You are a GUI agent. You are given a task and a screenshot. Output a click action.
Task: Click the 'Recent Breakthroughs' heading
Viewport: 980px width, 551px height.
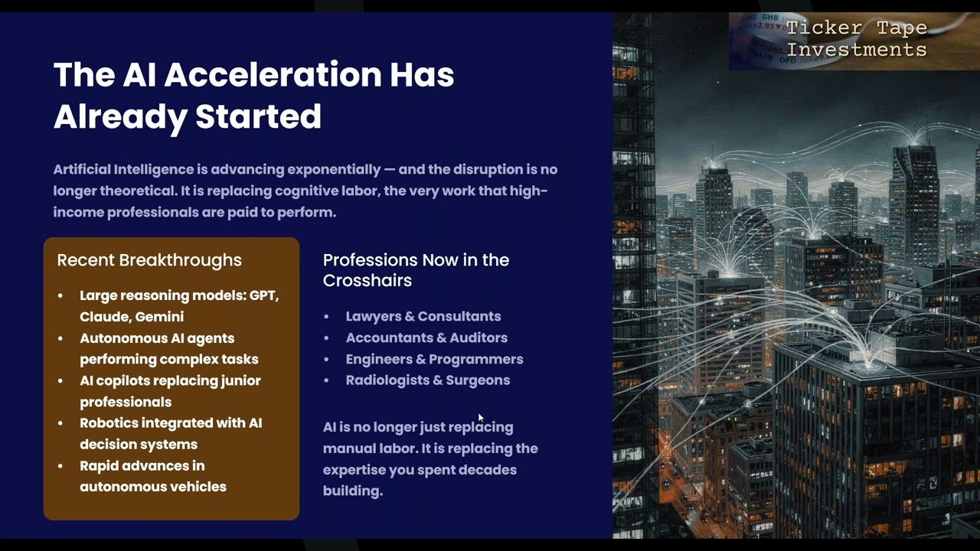[149, 260]
